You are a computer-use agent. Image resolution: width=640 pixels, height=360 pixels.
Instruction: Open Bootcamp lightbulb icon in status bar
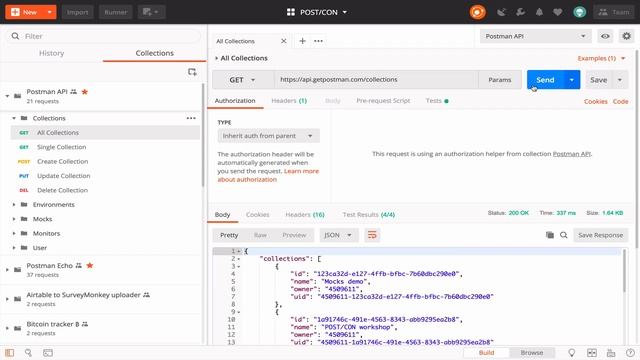[x=571, y=353]
